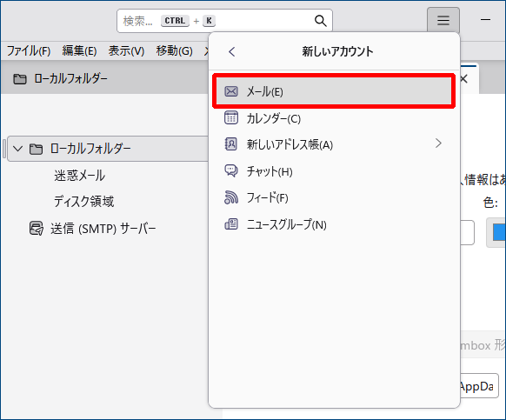Click the chat bubble icon for チャット(H)

(x=231, y=170)
